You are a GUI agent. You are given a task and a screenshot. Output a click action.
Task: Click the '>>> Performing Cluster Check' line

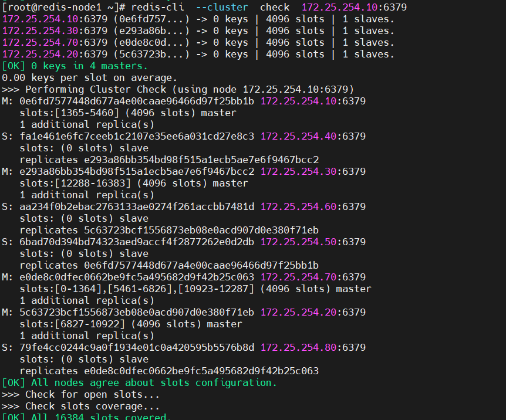point(178,89)
